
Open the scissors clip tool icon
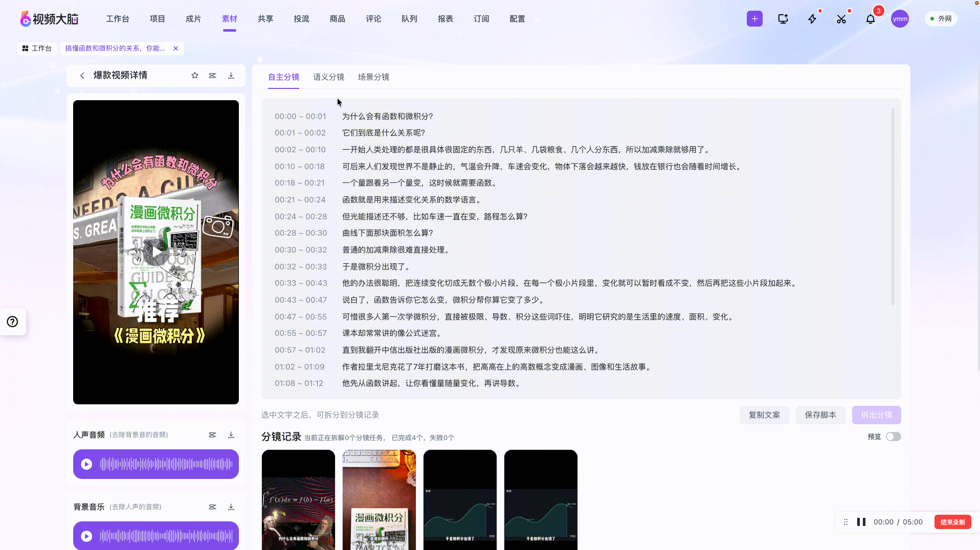841,19
